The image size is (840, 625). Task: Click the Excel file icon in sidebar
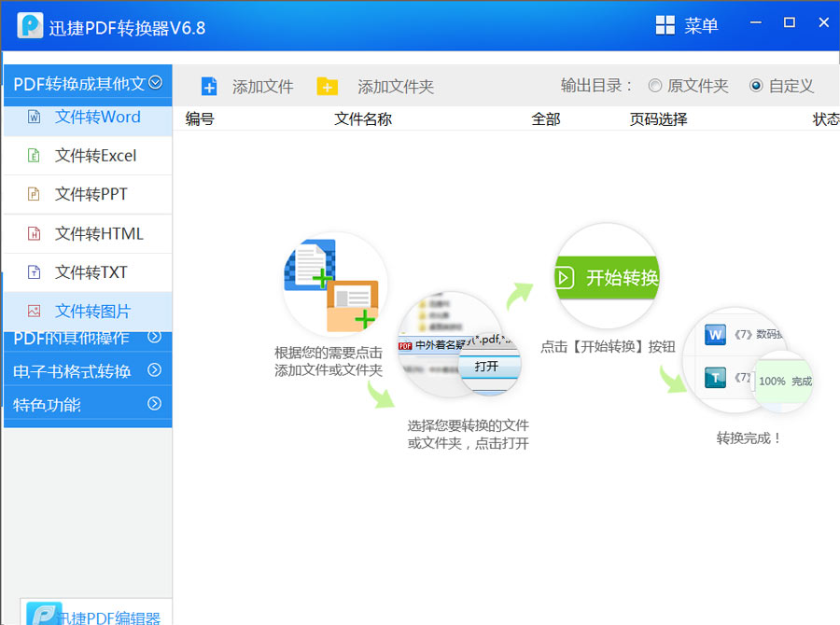coord(35,156)
